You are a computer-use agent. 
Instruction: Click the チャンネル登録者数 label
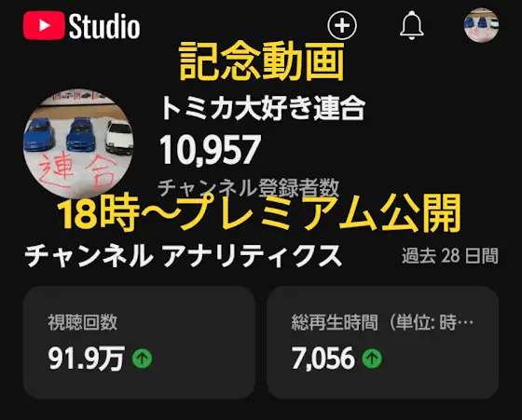coord(248,188)
